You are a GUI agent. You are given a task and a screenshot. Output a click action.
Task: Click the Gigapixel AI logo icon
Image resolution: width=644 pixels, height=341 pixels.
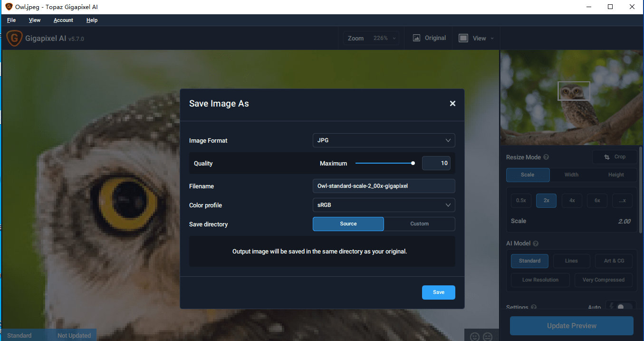point(14,38)
